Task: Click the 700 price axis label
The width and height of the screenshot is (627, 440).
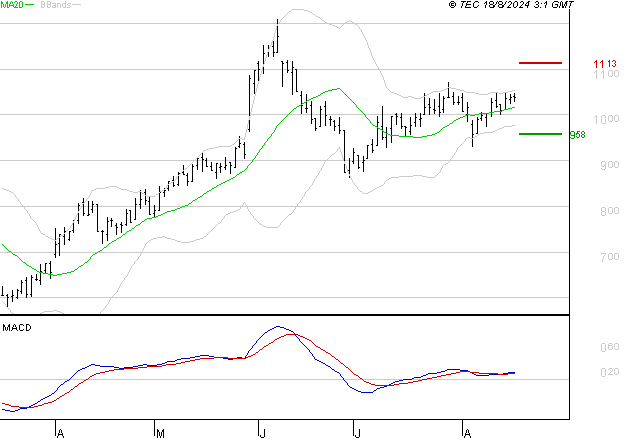Action: (x=610, y=256)
